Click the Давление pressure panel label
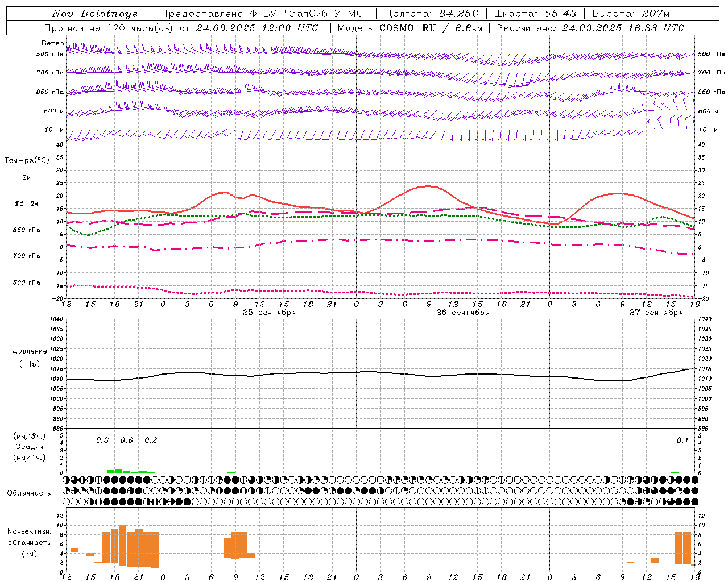This screenshot has height=582, width=728. tap(30, 351)
